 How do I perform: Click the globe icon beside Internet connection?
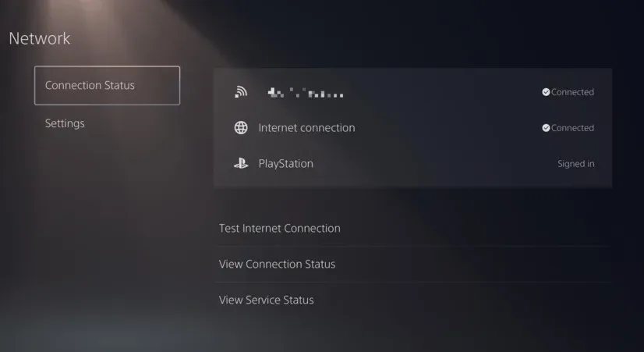[241, 128]
